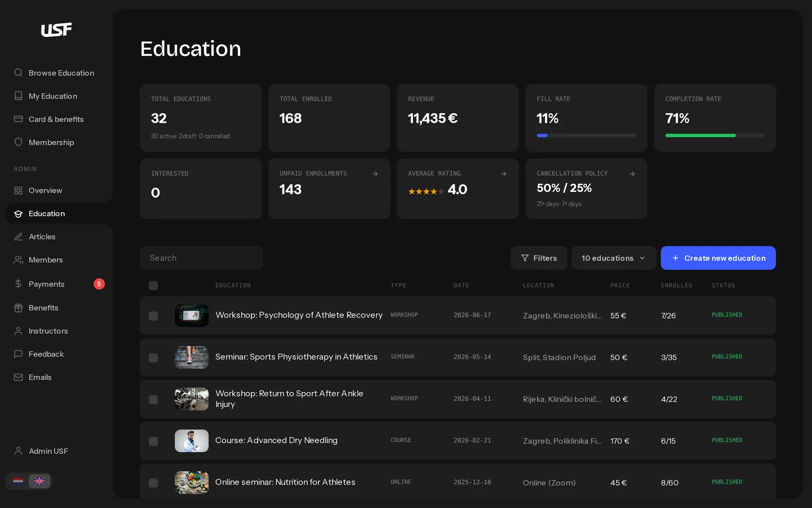Open Course: Advanced Dry Needling

[x=276, y=440]
